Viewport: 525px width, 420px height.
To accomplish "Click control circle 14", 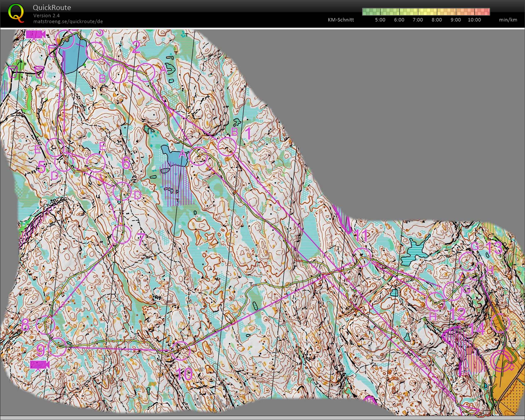I will [500, 323].
